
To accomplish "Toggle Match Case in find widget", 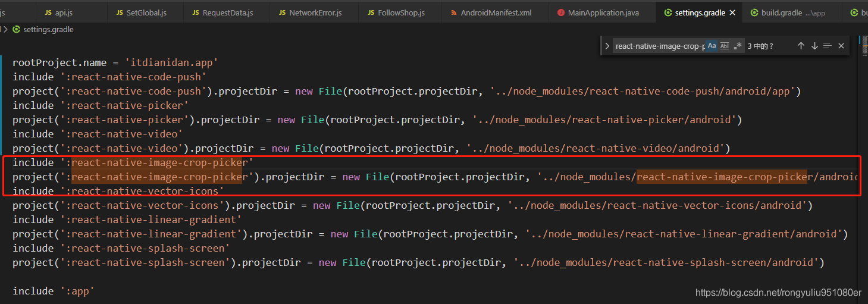I will [x=712, y=46].
